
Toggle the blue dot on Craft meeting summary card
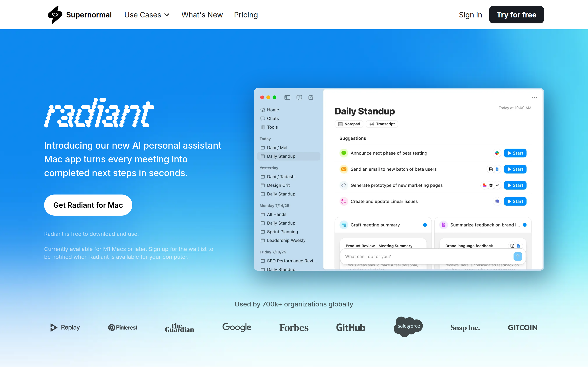coord(425,225)
